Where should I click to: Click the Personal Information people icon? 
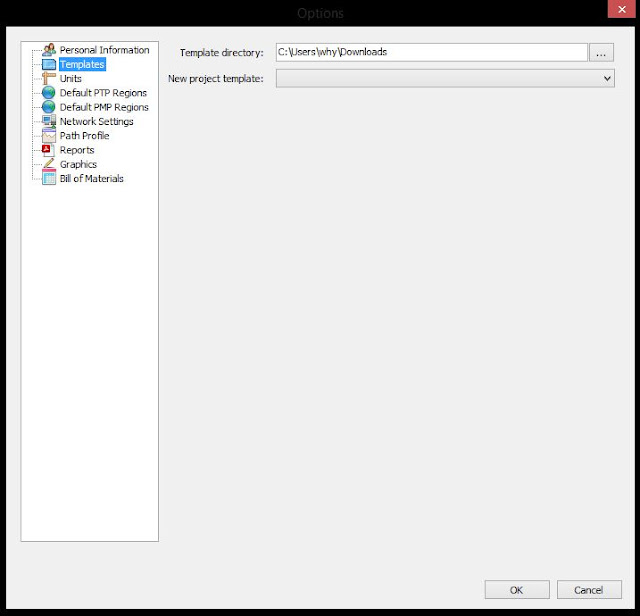[x=49, y=50]
